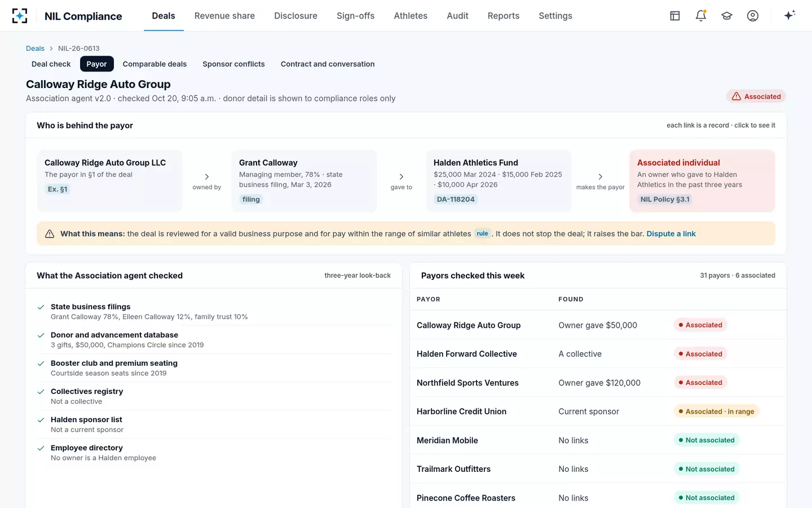This screenshot has height=508, width=812.
Task: Open the user profile icon
Action: 753,16
